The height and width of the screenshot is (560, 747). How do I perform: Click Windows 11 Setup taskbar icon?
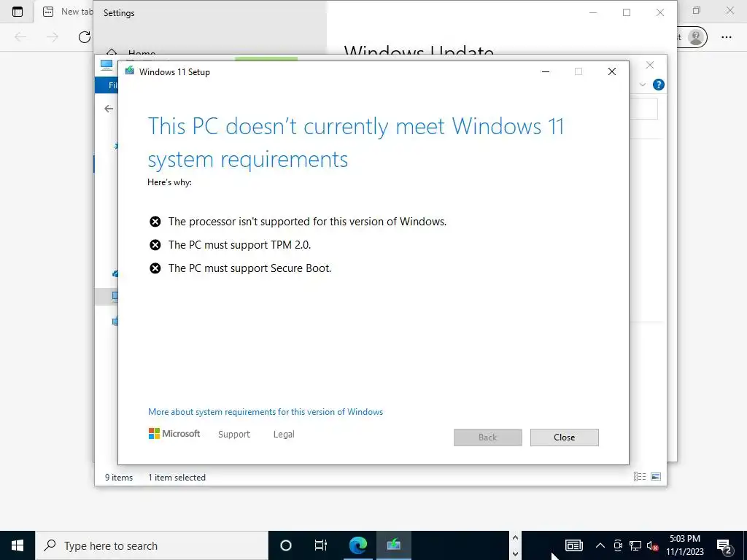point(393,545)
